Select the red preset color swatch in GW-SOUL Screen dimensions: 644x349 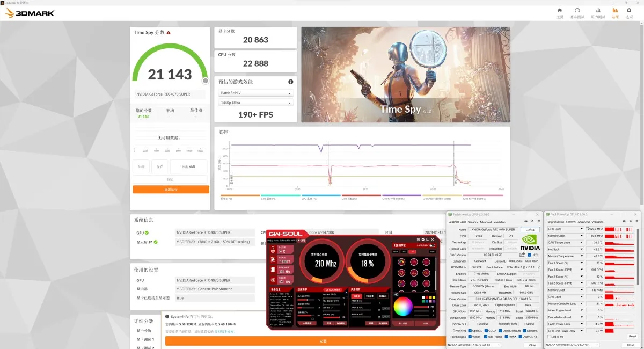[x=427, y=297]
